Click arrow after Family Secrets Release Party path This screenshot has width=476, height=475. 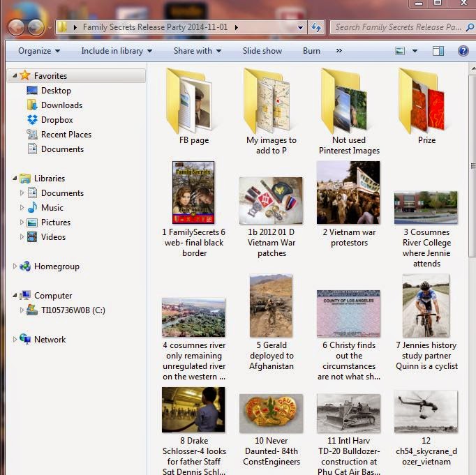pyautogui.click(x=236, y=28)
